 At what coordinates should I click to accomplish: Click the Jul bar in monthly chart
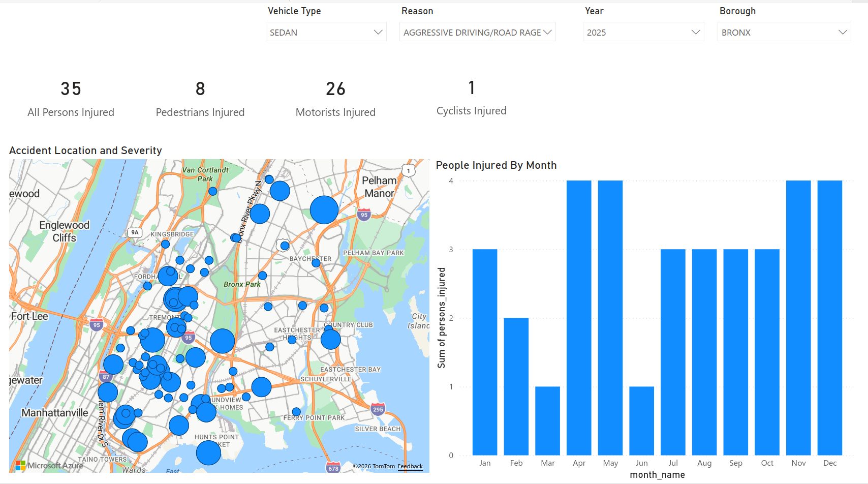[x=673, y=352]
